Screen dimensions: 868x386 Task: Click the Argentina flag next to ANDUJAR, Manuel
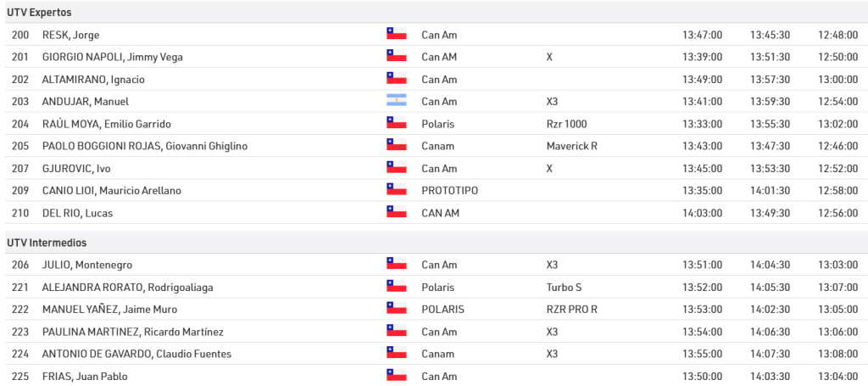(x=396, y=102)
